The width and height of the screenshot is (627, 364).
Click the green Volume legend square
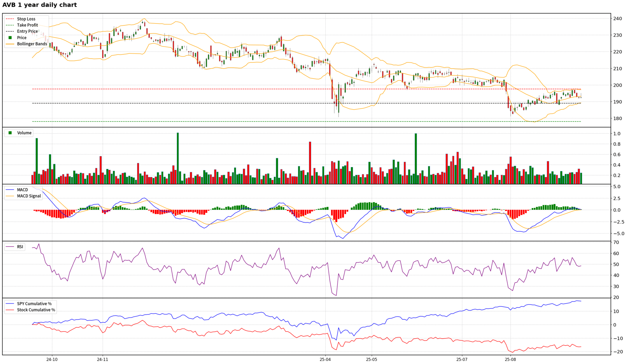[x=10, y=133]
